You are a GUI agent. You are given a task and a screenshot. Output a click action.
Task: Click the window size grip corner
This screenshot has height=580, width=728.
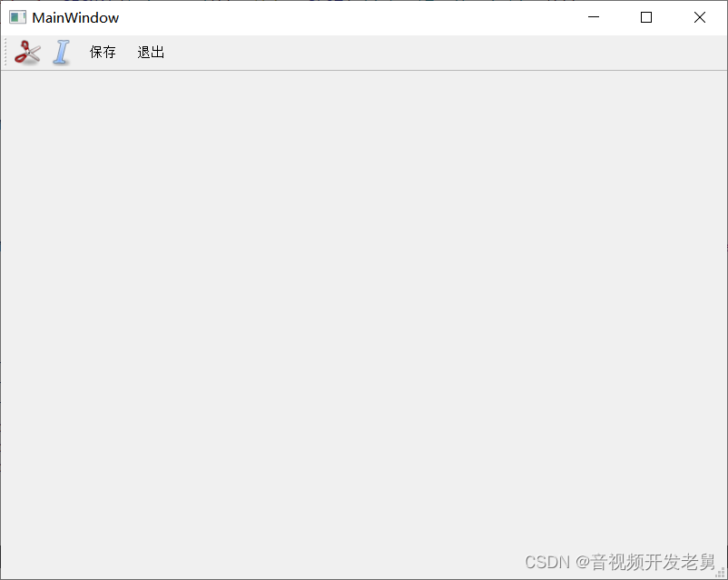(721, 573)
